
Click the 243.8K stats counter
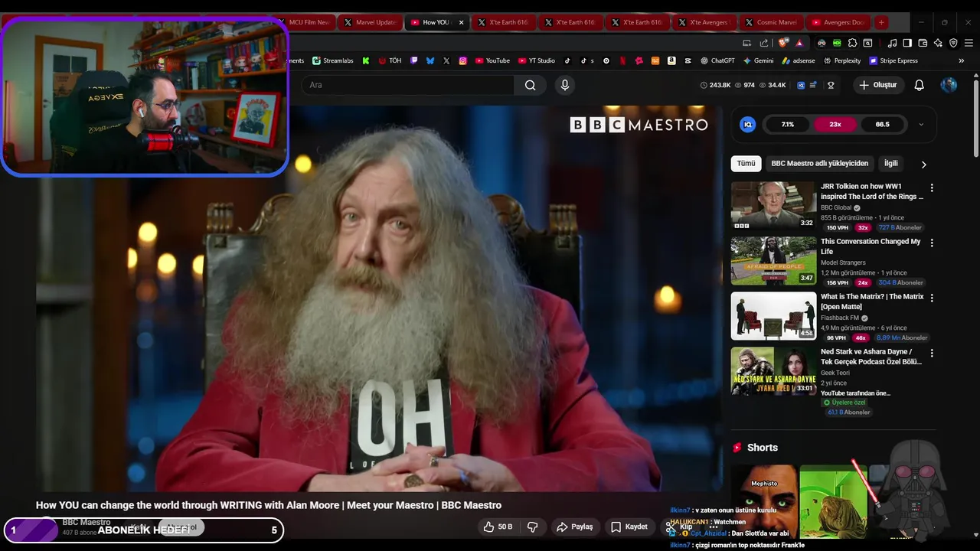[716, 85]
